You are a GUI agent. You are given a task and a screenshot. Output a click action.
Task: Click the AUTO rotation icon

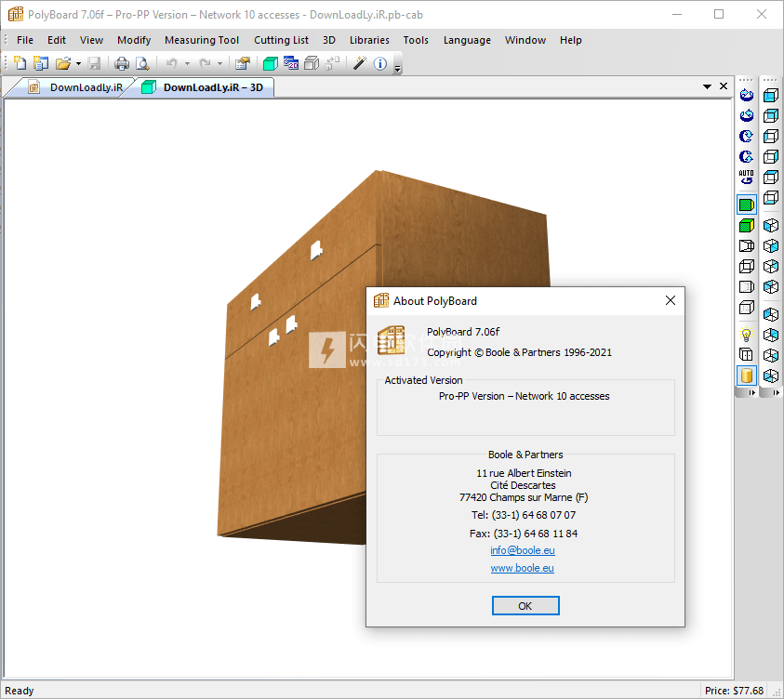tap(747, 177)
